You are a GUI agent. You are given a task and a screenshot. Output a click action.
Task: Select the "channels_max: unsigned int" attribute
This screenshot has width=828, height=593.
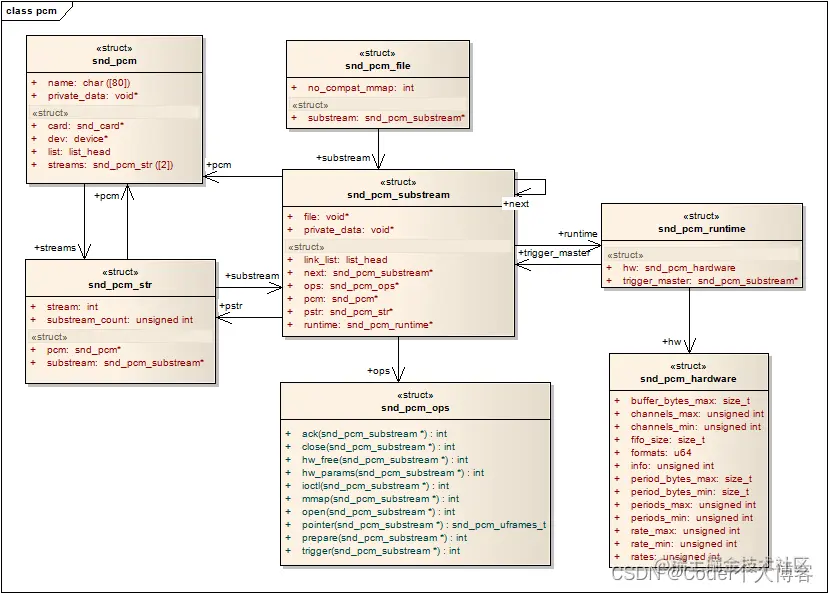pyautogui.click(x=697, y=414)
